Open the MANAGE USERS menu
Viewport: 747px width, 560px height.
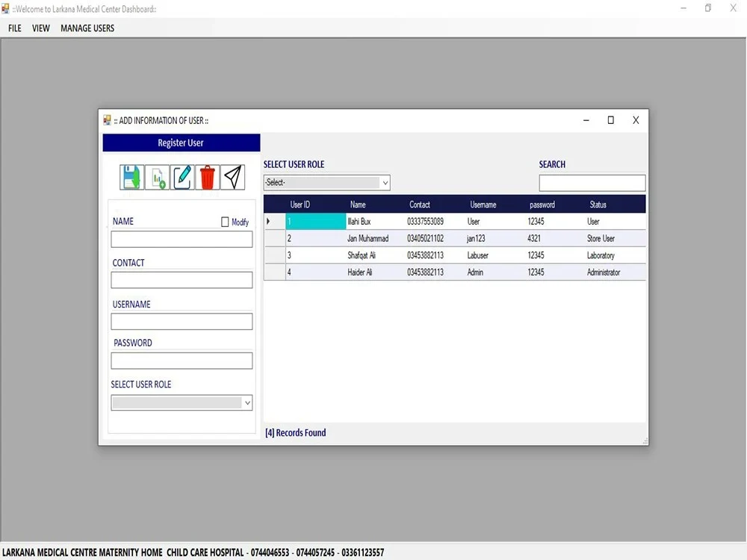[x=87, y=28]
